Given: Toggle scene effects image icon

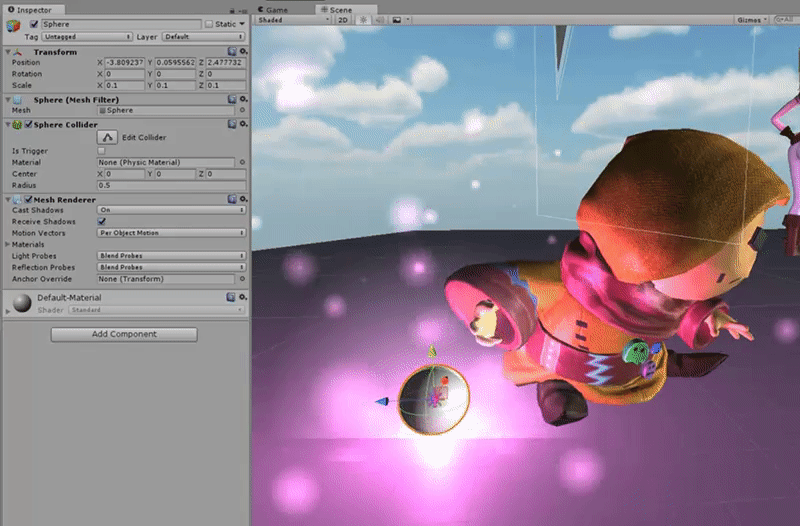Looking at the screenshot, I should (x=396, y=20).
